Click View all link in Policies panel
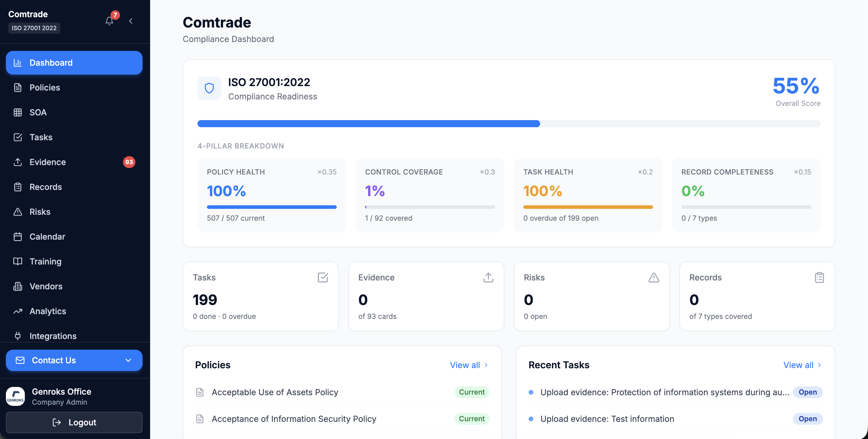This screenshot has width=868, height=439. pyautogui.click(x=469, y=365)
